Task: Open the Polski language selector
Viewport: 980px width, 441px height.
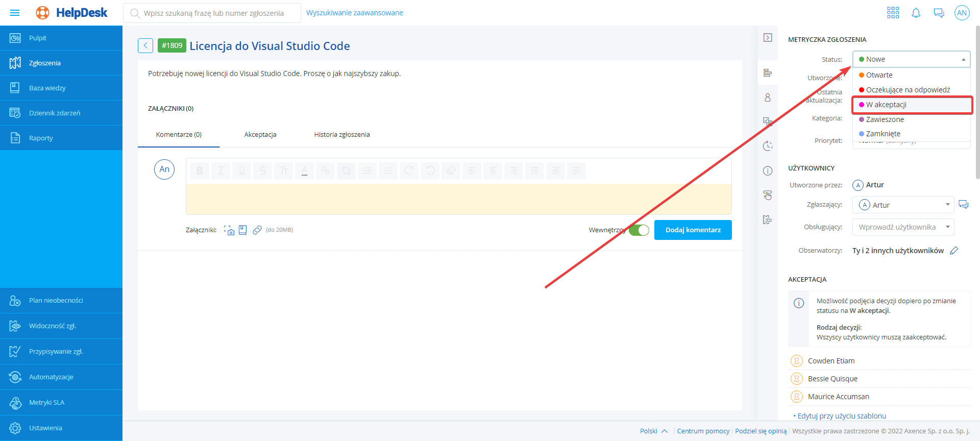Action: pyautogui.click(x=653, y=431)
